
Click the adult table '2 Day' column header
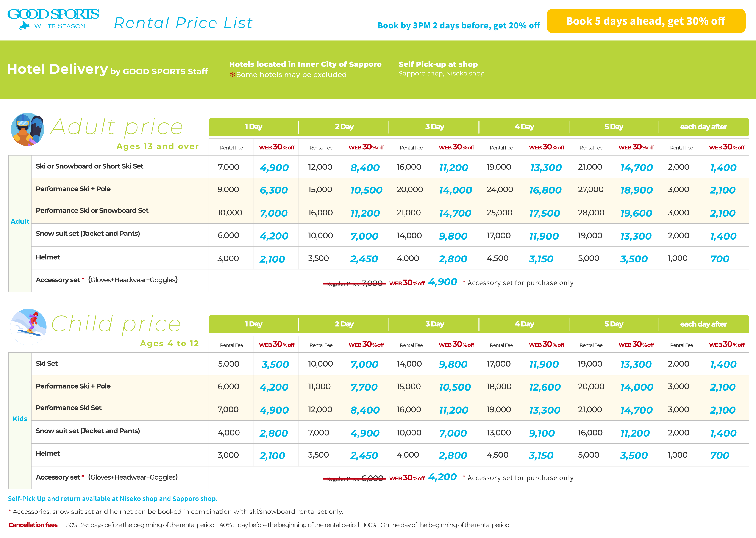(344, 127)
